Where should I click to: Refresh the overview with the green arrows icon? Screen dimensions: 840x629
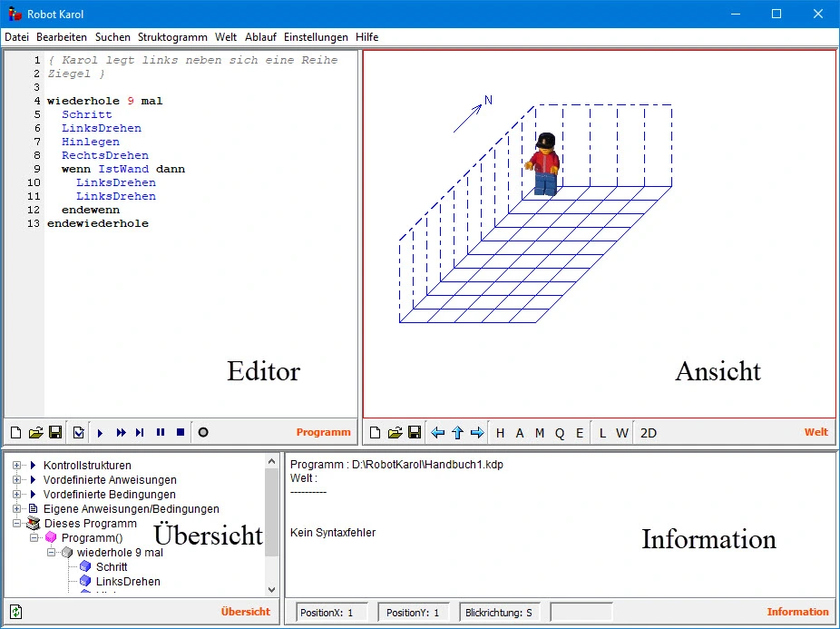16,612
